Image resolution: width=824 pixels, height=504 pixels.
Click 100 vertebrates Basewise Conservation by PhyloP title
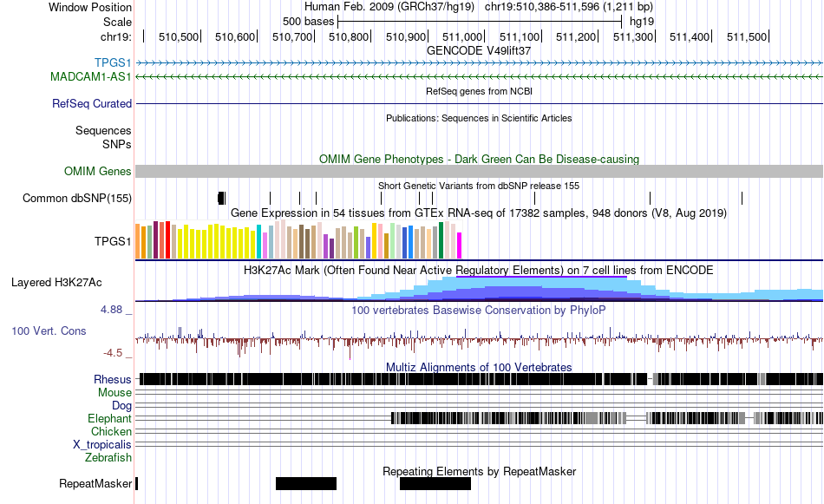point(479,310)
